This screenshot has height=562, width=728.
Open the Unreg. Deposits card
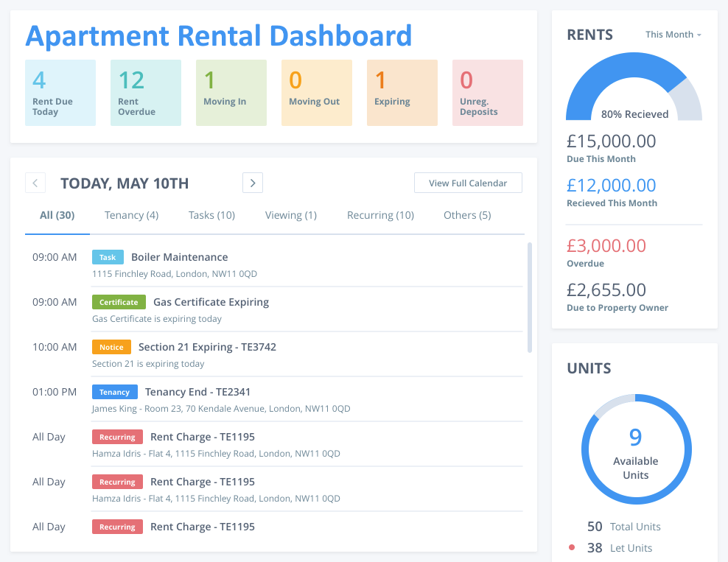(x=488, y=93)
